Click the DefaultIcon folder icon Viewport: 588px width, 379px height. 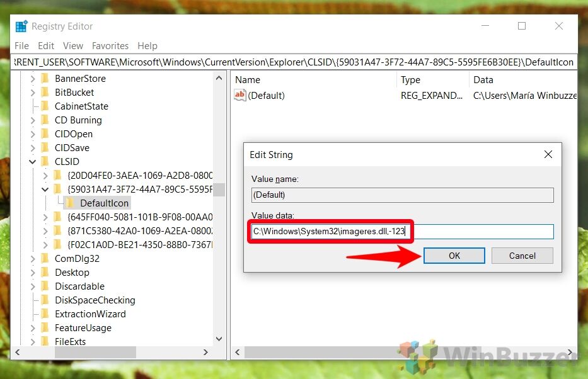70,203
